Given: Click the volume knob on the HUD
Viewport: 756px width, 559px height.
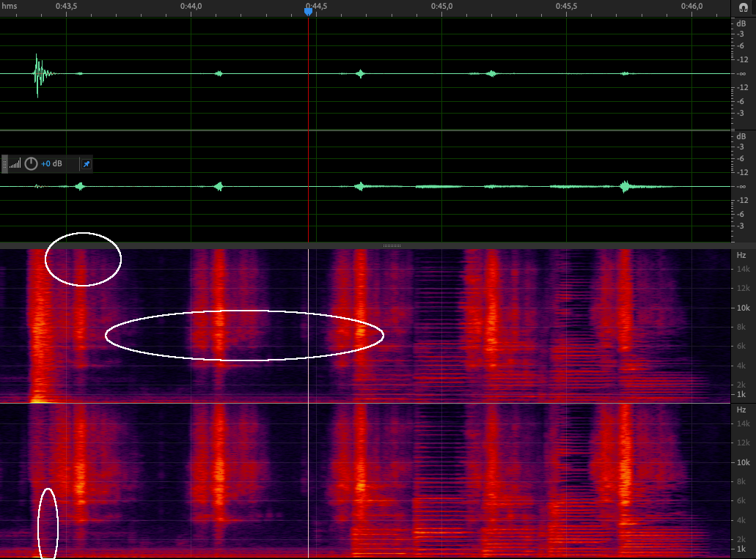Looking at the screenshot, I should click(31, 163).
